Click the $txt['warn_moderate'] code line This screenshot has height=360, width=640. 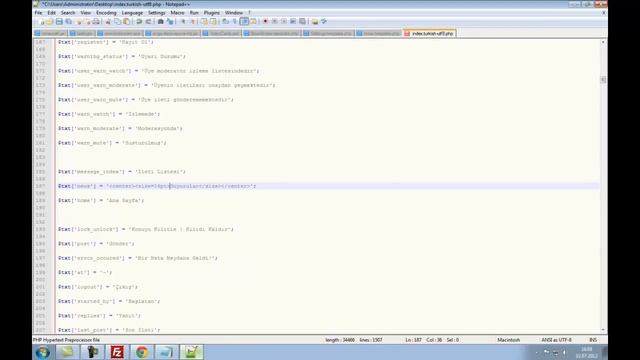(x=120, y=129)
